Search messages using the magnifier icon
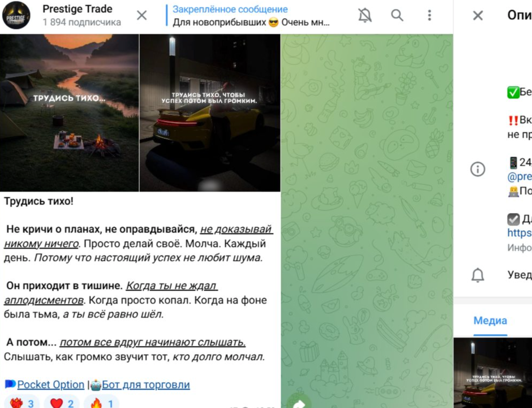532x408 pixels. click(397, 15)
